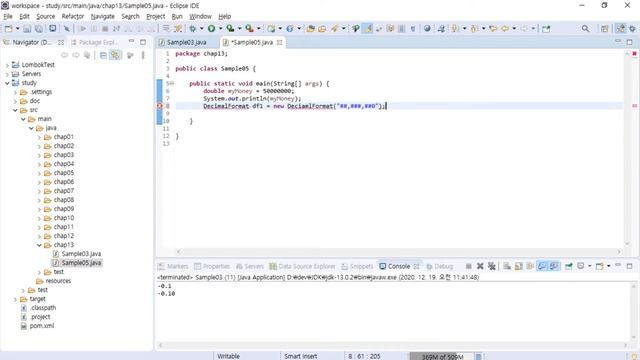Click the Pin Console icon
Image resolution: width=640 pixels, height=360 pixels.
tap(569, 266)
